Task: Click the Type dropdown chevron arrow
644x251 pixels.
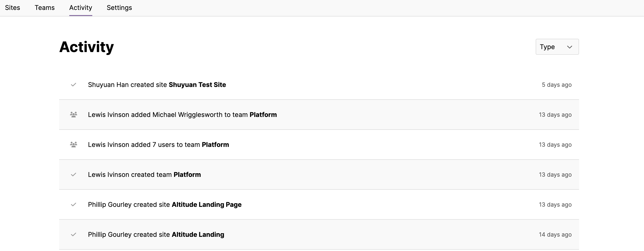Action: [570, 47]
